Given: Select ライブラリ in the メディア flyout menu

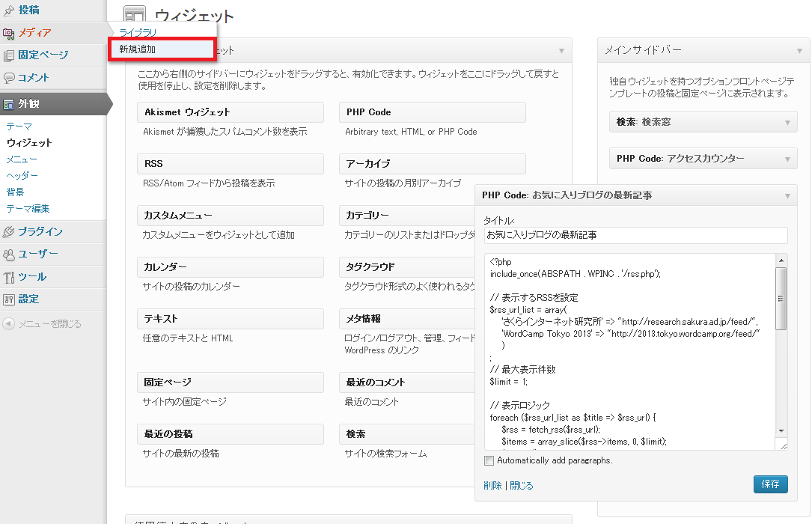Looking at the screenshot, I should 138,33.
